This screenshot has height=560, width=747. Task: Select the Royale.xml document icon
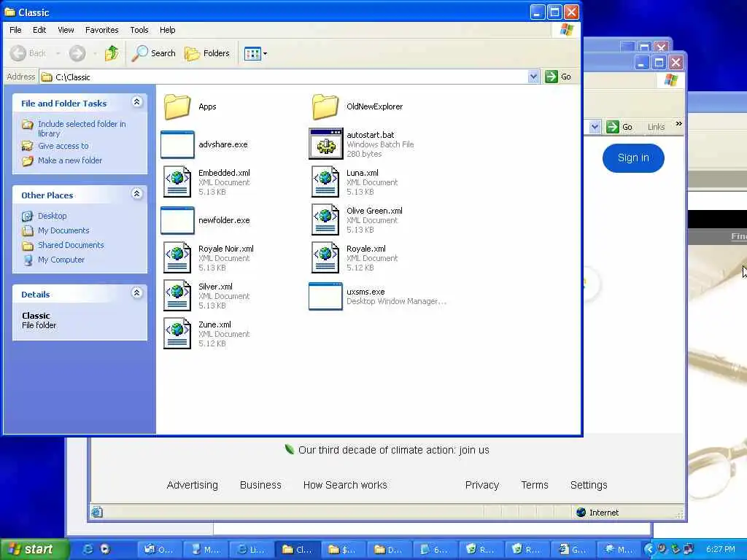pyautogui.click(x=325, y=257)
